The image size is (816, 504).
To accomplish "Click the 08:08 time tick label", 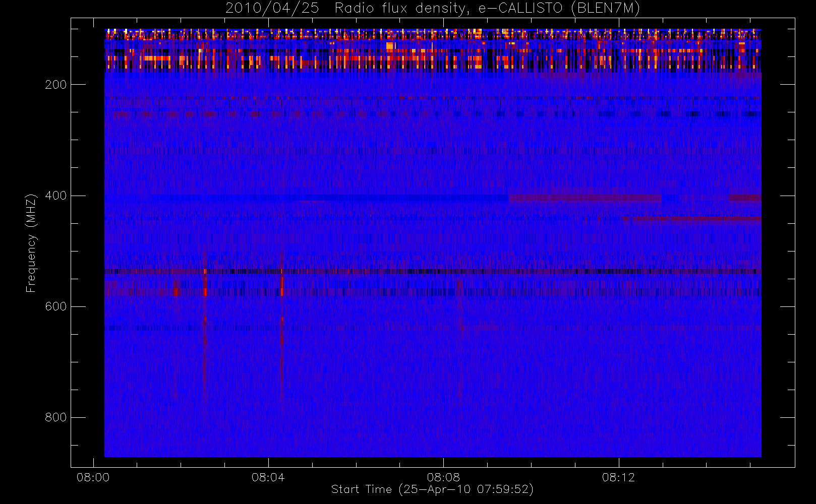I will click(443, 477).
